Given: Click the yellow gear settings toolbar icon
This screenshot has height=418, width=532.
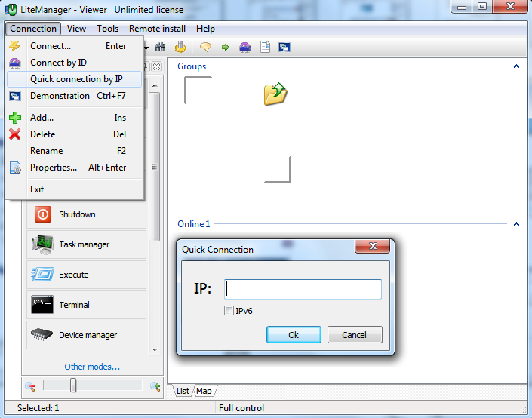Looking at the screenshot, I should (180, 47).
